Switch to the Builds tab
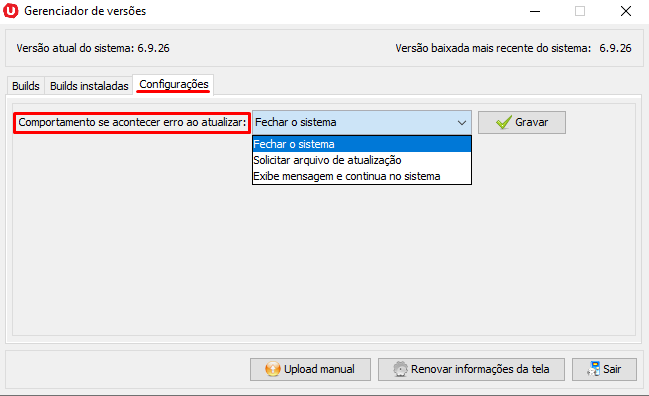Viewport: 649px width, 396px height. tap(26, 86)
